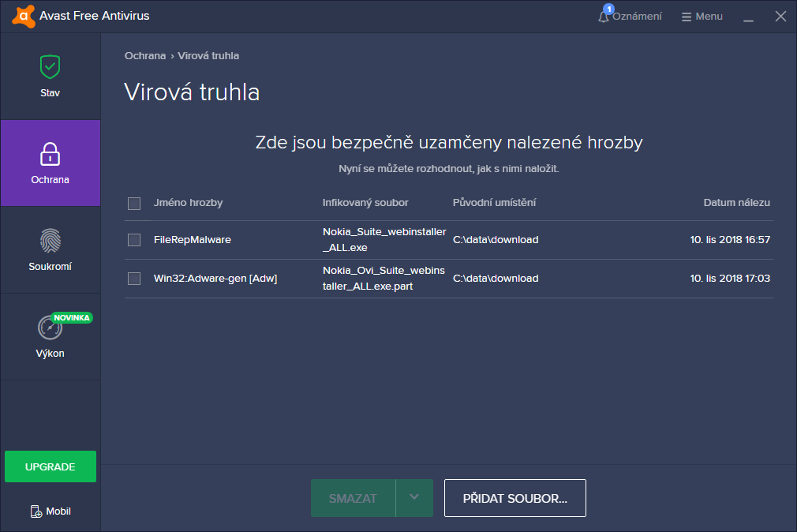This screenshot has height=532, width=797.
Task: Open the Oznámení bell notifications
Action: (x=630, y=17)
